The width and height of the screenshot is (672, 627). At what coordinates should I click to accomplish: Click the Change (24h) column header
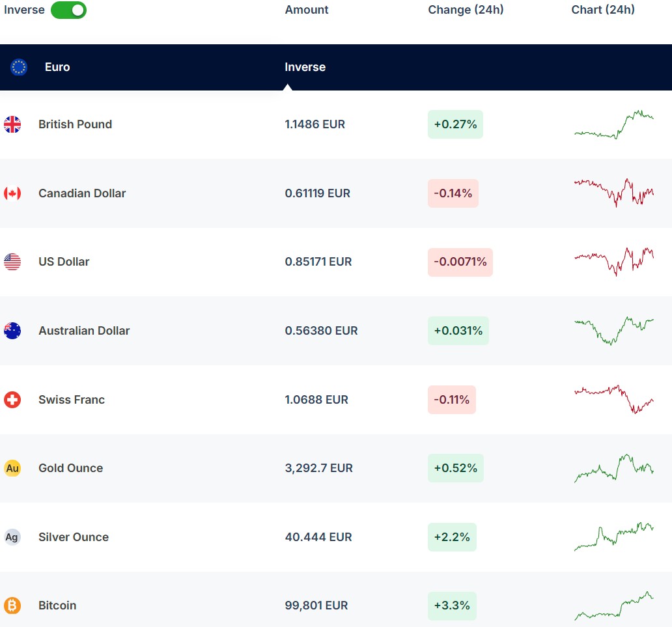466,10
